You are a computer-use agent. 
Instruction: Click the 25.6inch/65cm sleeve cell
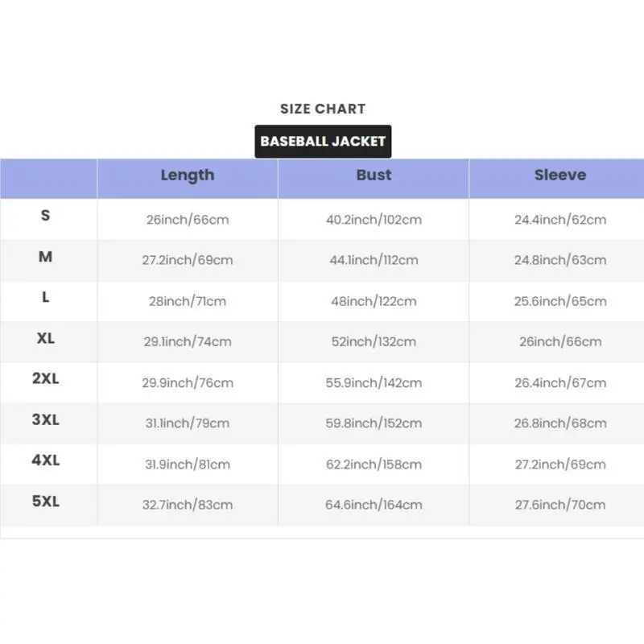point(560,301)
